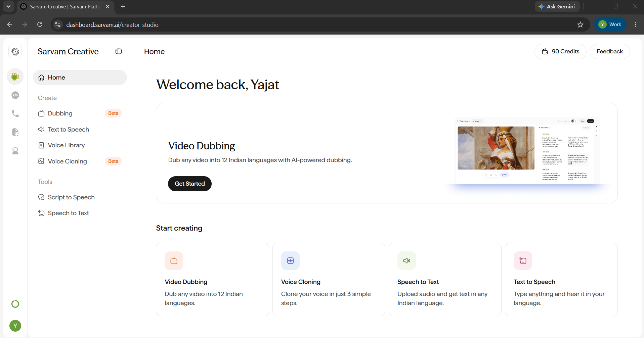
Task: Open the Feedback button
Action: pos(610,51)
